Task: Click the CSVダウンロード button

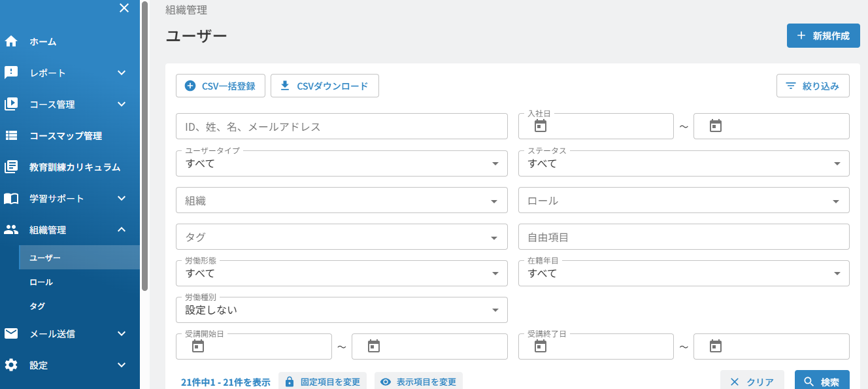Action: point(325,86)
